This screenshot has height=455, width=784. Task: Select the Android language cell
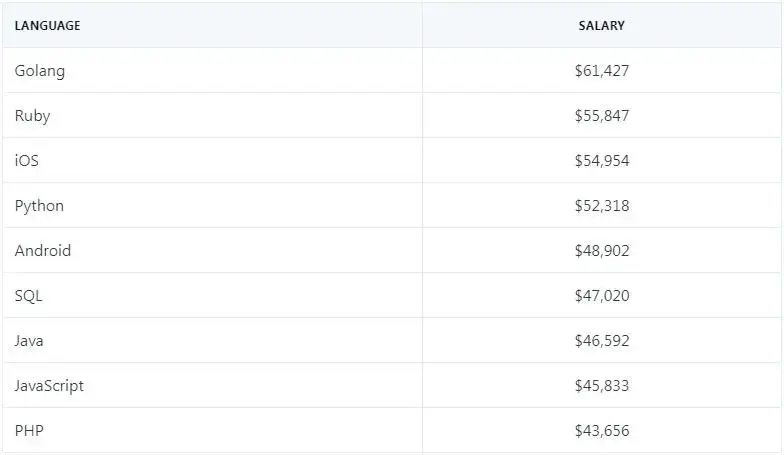[x=43, y=251]
